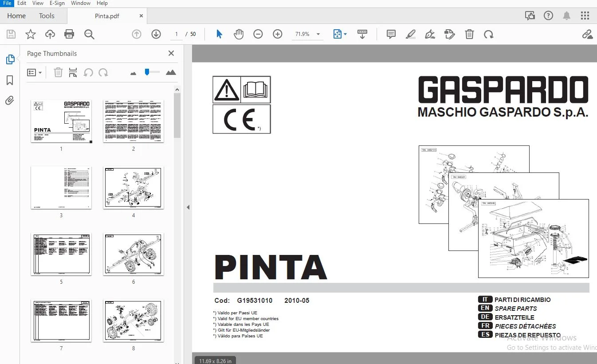The width and height of the screenshot is (597, 364).
Task: Open the File menu
Action: [7, 3]
